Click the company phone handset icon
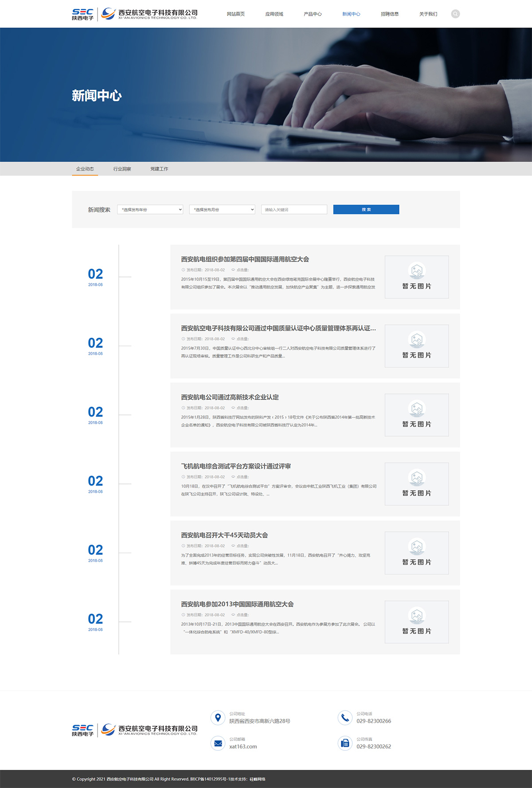 pyautogui.click(x=345, y=718)
